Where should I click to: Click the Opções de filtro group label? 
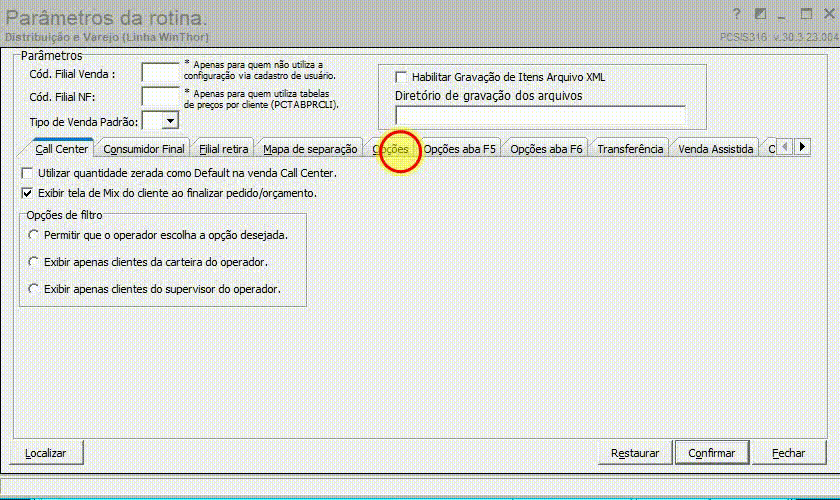(x=64, y=215)
